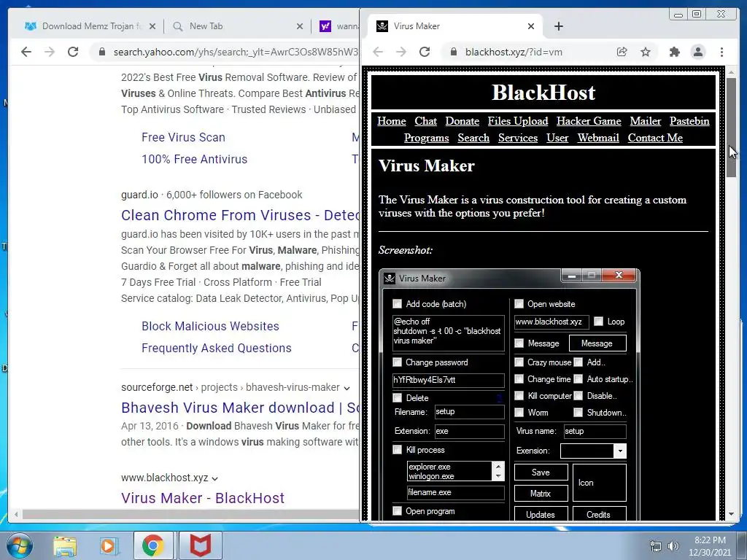Open the Pastebin link
747x560 pixels.
(689, 122)
